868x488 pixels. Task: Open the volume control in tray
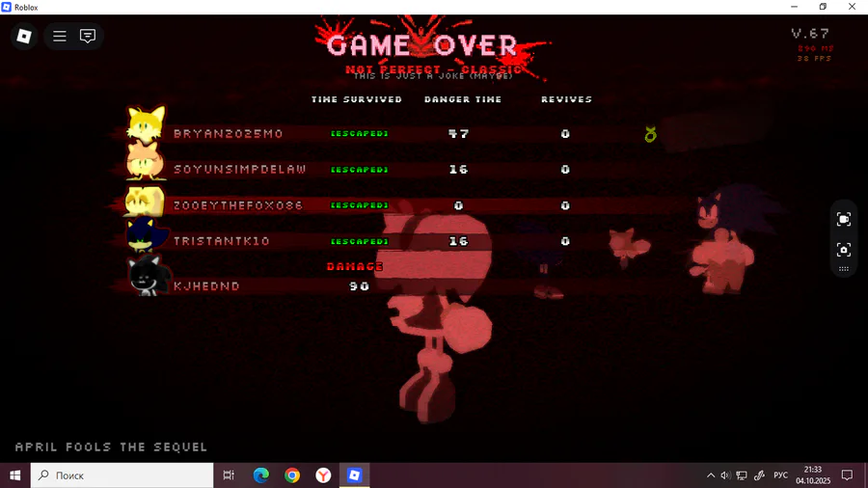725,475
